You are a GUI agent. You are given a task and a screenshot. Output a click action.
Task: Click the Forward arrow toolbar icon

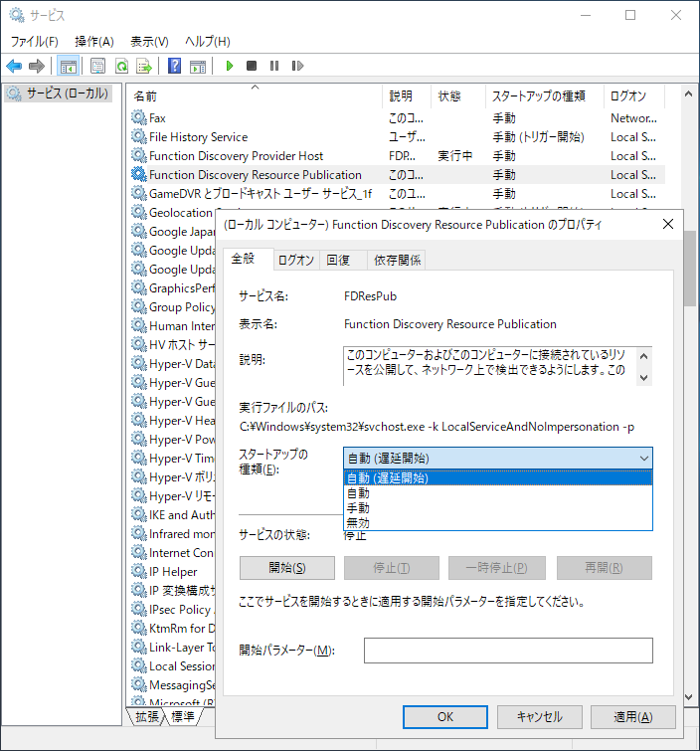(x=37, y=66)
